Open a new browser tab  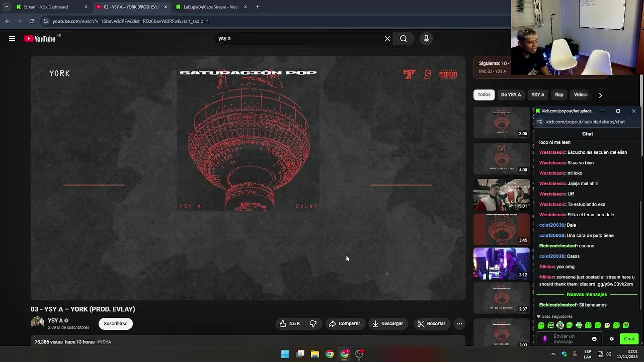pyautogui.click(x=257, y=7)
